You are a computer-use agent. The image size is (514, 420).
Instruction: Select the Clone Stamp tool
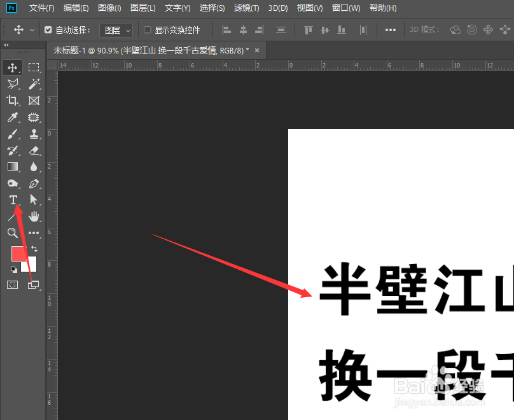(x=34, y=134)
